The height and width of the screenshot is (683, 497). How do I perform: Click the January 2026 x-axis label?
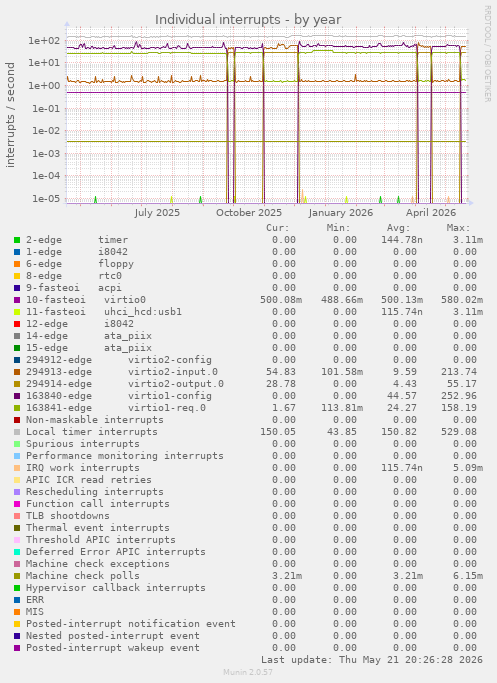(341, 213)
